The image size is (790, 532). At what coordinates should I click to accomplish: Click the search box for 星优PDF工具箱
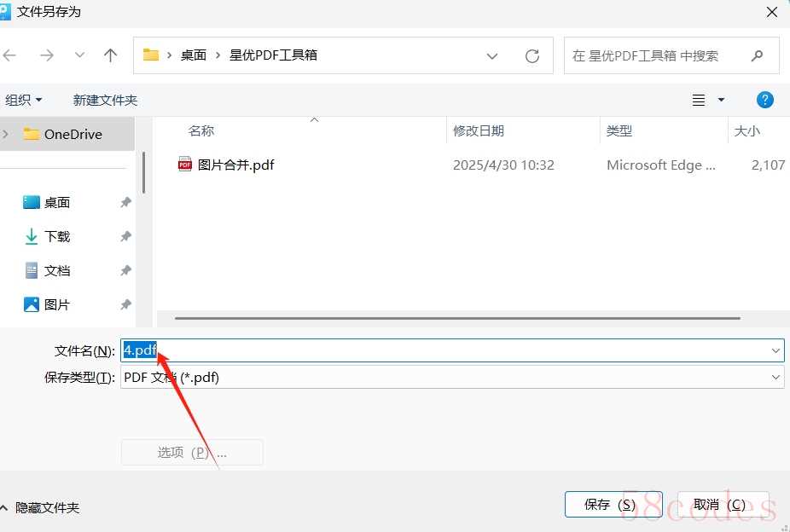pyautogui.click(x=671, y=56)
